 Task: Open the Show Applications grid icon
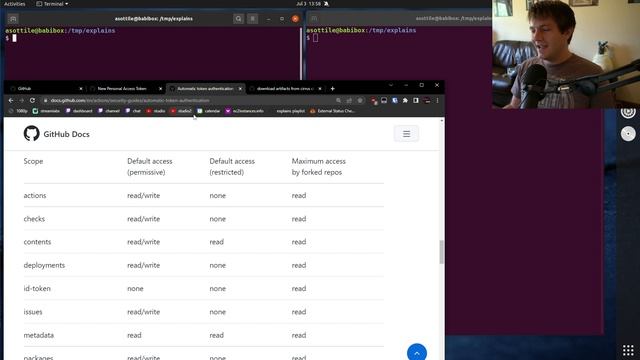tap(628, 350)
